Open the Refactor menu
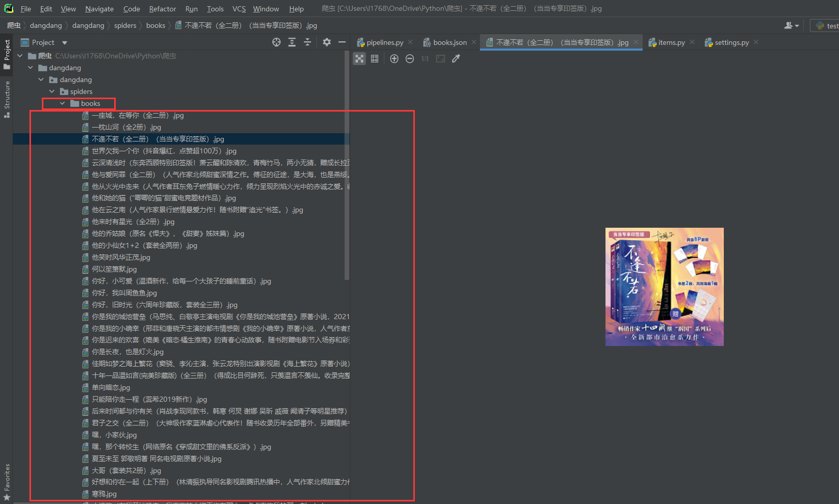The height and width of the screenshot is (504, 839). coord(162,9)
